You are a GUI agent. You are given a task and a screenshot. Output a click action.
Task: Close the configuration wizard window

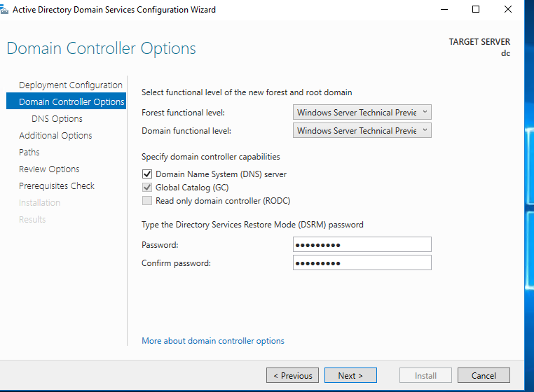508,10
